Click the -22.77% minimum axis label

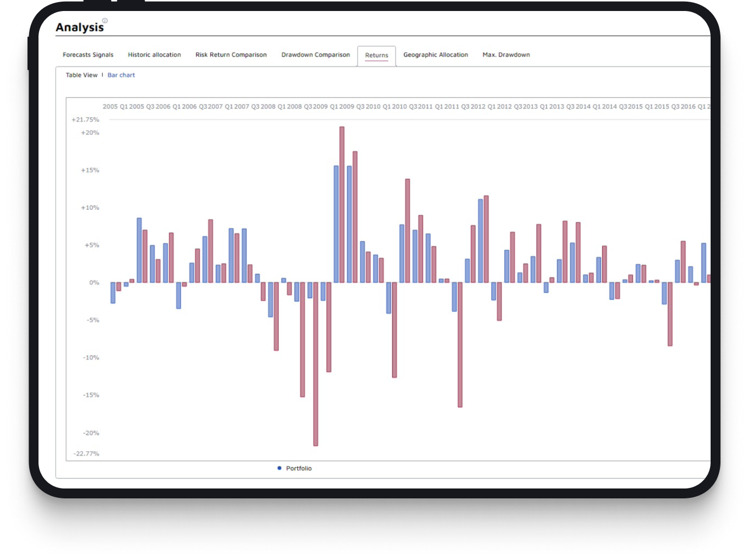(86, 454)
